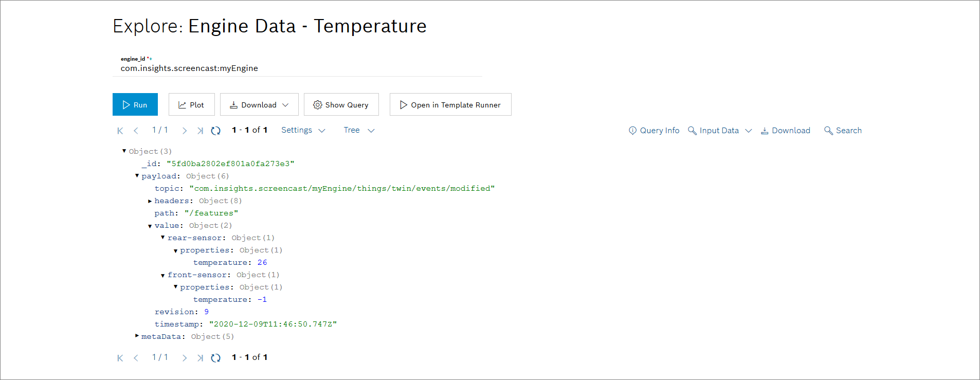
Task: Open Query Info panel
Action: pyautogui.click(x=654, y=131)
